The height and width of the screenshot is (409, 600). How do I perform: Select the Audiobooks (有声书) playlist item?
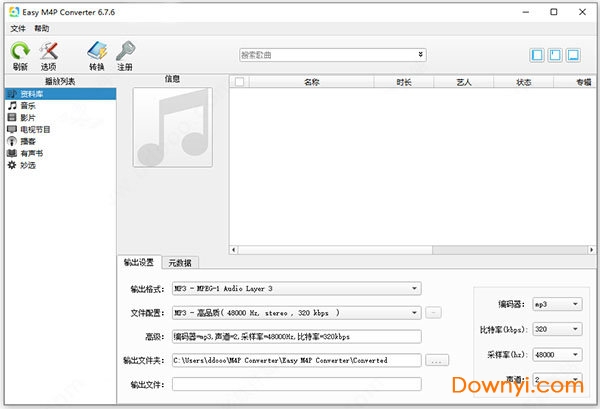tap(60, 153)
